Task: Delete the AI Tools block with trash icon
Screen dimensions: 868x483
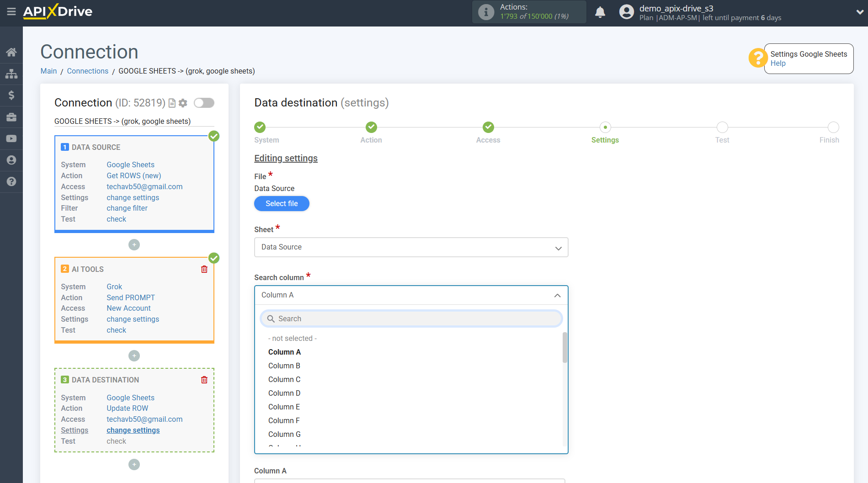Action: pyautogui.click(x=204, y=269)
